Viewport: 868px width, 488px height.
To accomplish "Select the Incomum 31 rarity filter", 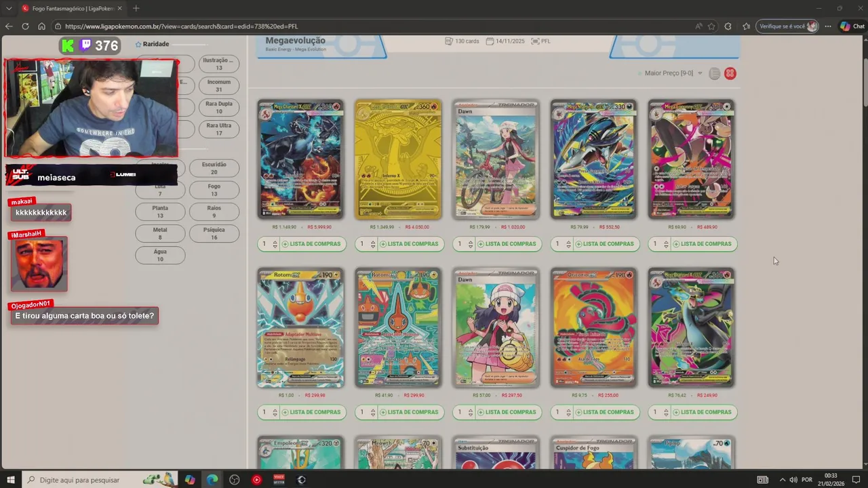I will tap(219, 85).
